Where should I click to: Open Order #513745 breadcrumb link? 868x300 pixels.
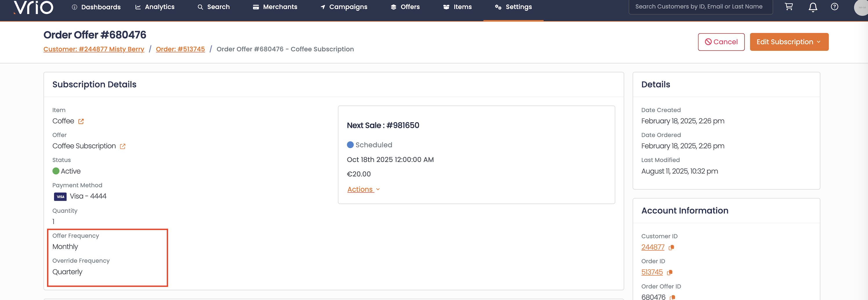tap(180, 49)
